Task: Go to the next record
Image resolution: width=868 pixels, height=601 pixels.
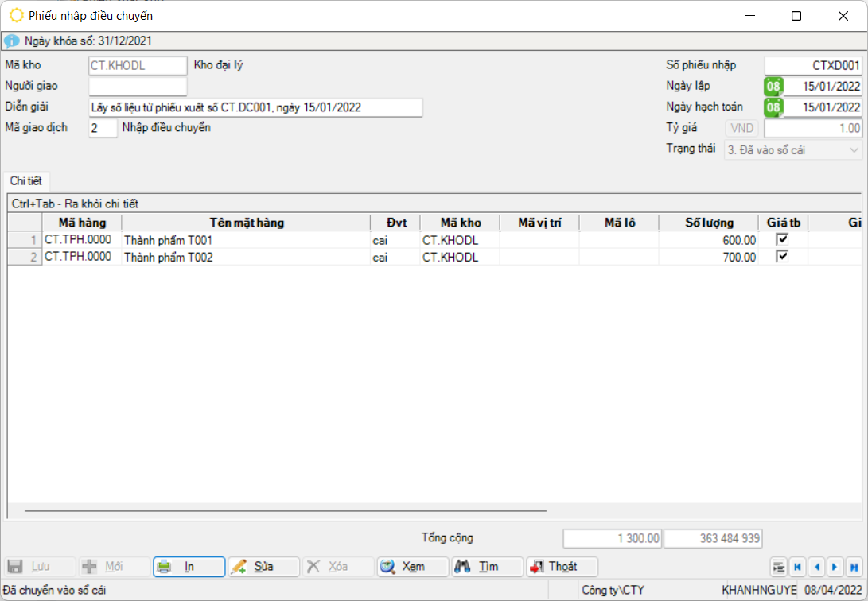Action: (835, 567)
